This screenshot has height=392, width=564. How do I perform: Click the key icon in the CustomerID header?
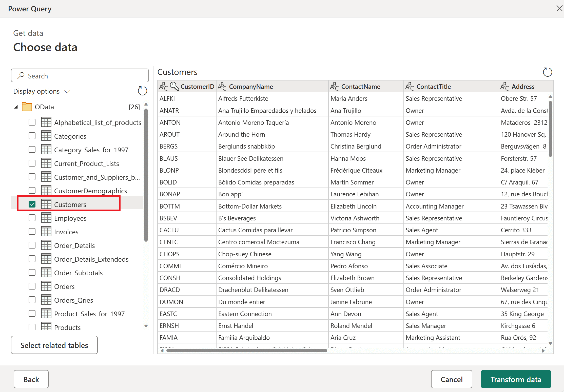click(174, 86)
